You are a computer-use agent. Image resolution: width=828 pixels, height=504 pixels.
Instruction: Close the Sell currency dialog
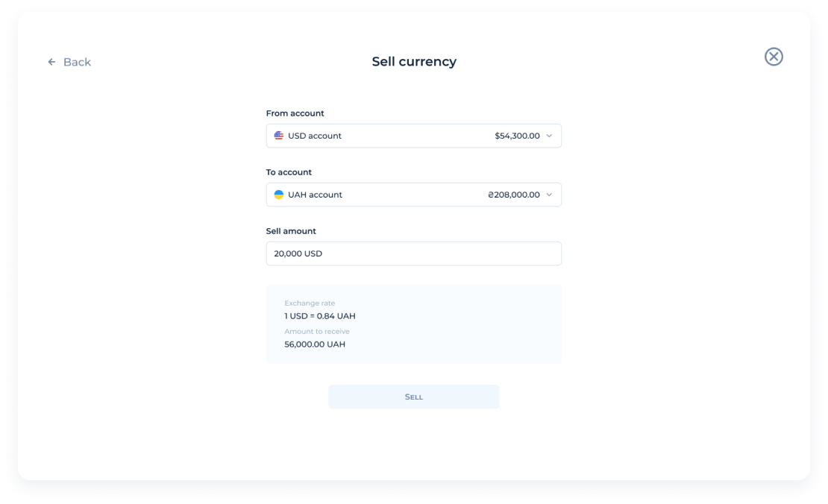tap(774, 57)
